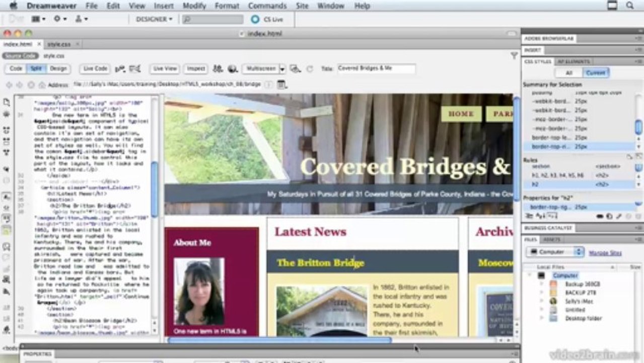The height and width of the screenshot is (363, 644).
Task: Click the Britton Bridge heading in design view
Action: pos(320,263)
